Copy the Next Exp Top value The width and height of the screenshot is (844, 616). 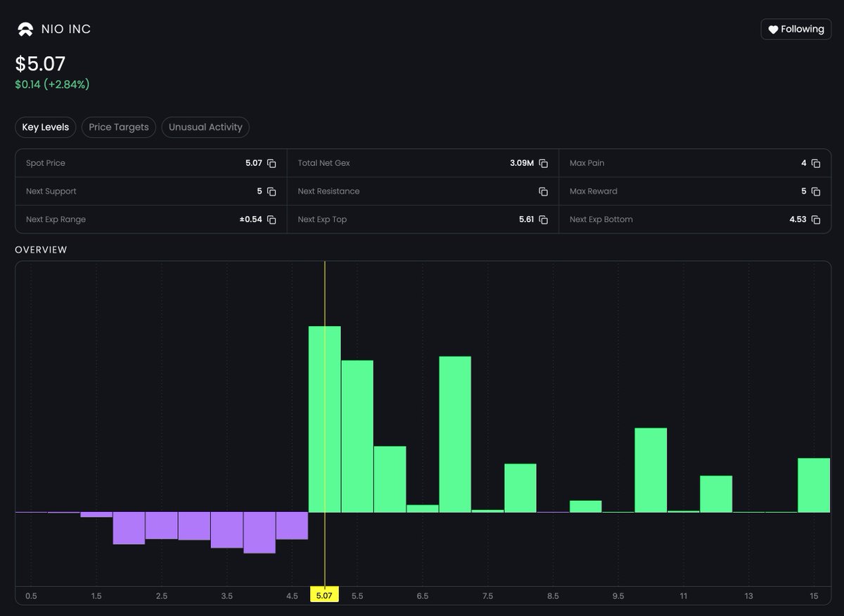coord(543,219)
